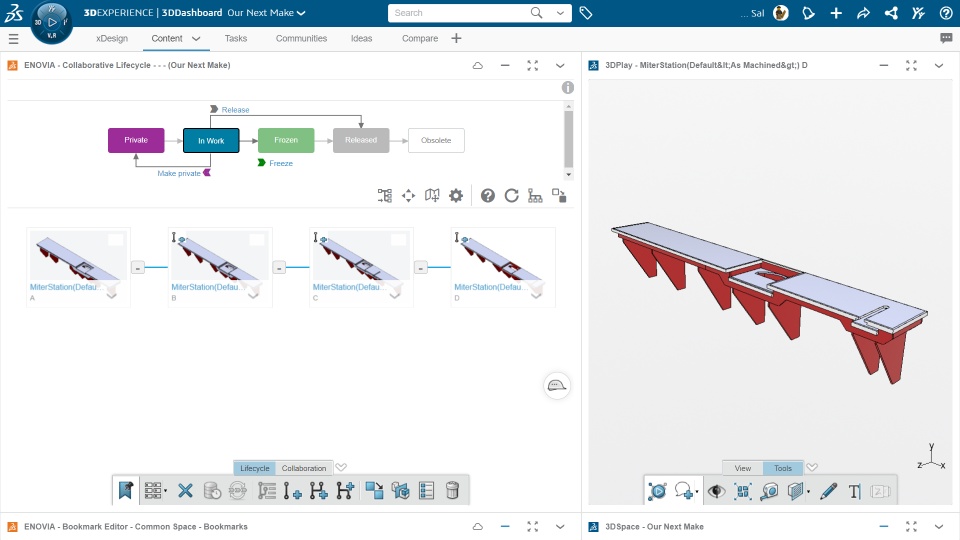Viewport: 960px width, 540px height.
Task: Open the user profile avatar
Action: (x=781, y=13)
